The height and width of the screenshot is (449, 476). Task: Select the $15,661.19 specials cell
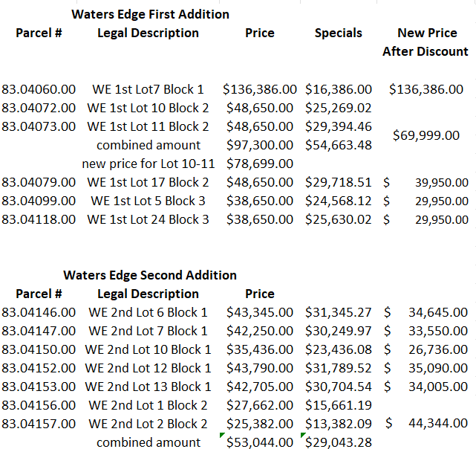coord(338,405)
